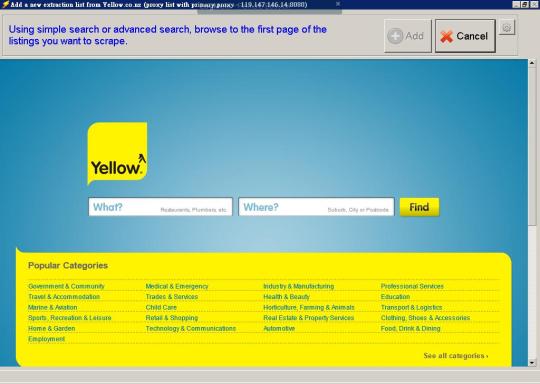Restore the window size
Viewport: 540px width, 384px height.
coord(524,4)
